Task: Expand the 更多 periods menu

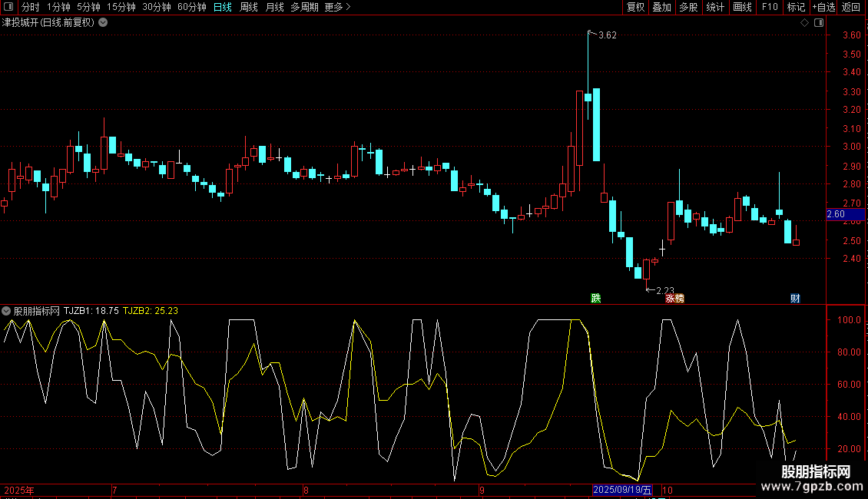Action: [x=338, y=7]
